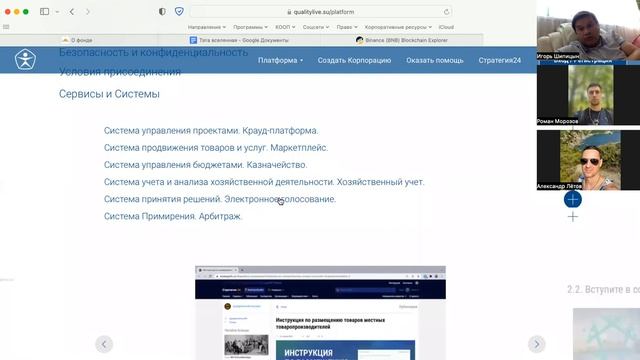640x360 pixels.
Task: Open Стратегия24 in the navigation bar
Action: point(500,60)
